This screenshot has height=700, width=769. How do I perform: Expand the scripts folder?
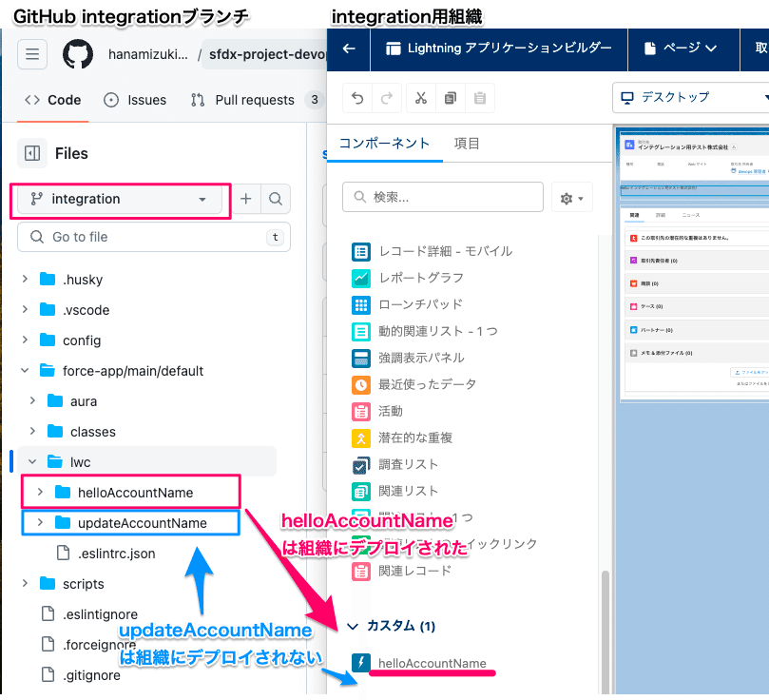pos(25,583)
